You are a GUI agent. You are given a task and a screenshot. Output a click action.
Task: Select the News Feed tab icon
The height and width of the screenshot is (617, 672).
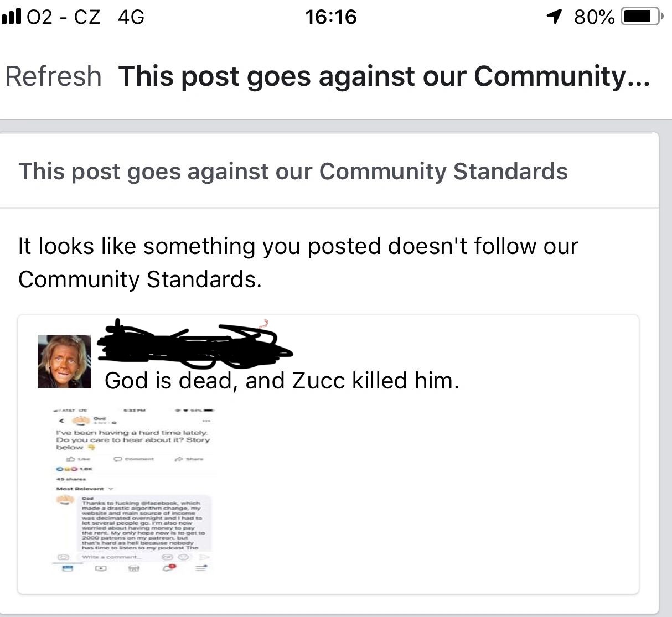pos(66,568)
